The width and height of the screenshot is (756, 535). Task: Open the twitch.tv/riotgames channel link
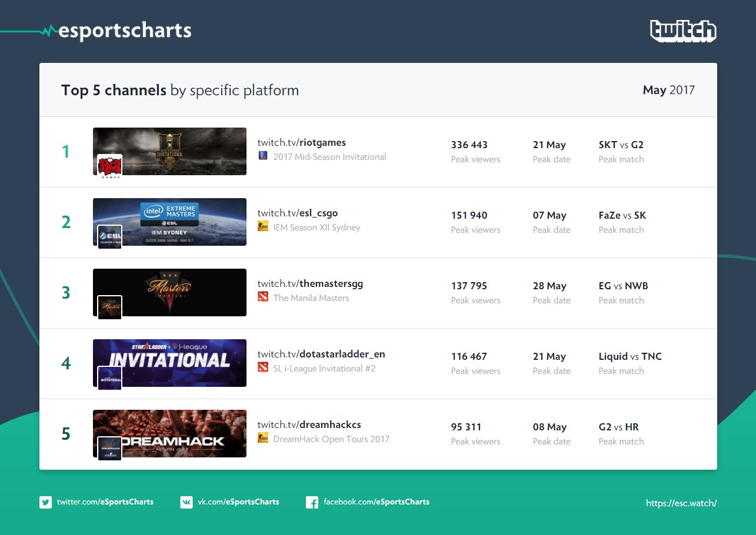click(302, 142)
